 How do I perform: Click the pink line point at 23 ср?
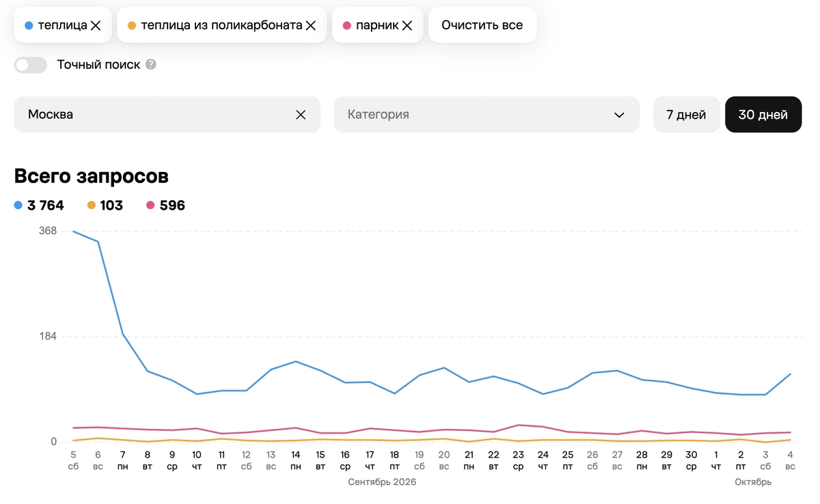click(x=518, y=425)
